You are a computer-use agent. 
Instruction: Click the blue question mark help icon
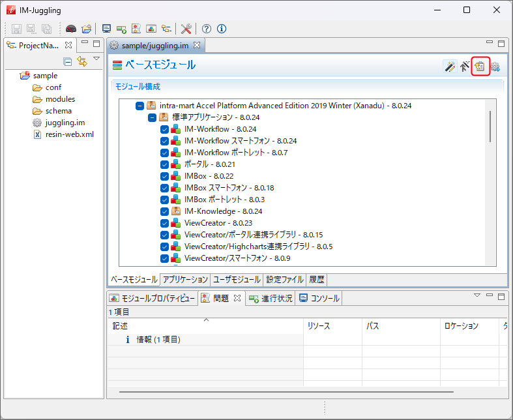pyautogui.click(x=207, y=29)
